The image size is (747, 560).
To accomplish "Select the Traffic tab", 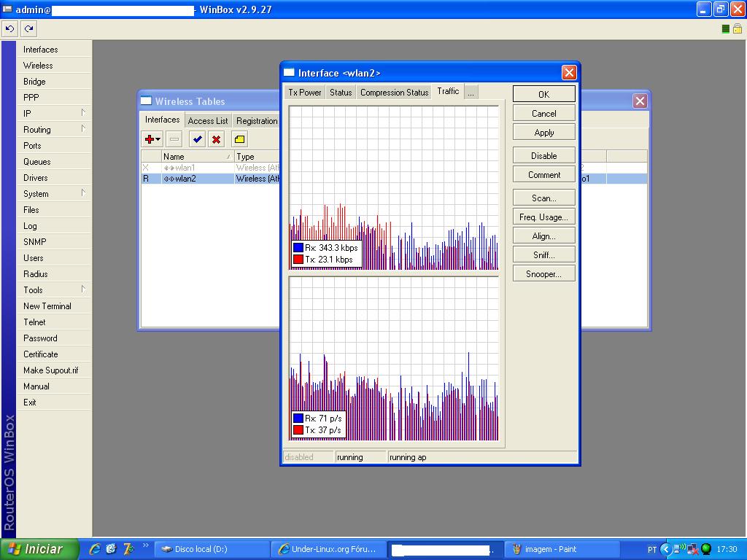I will (448, 91).
